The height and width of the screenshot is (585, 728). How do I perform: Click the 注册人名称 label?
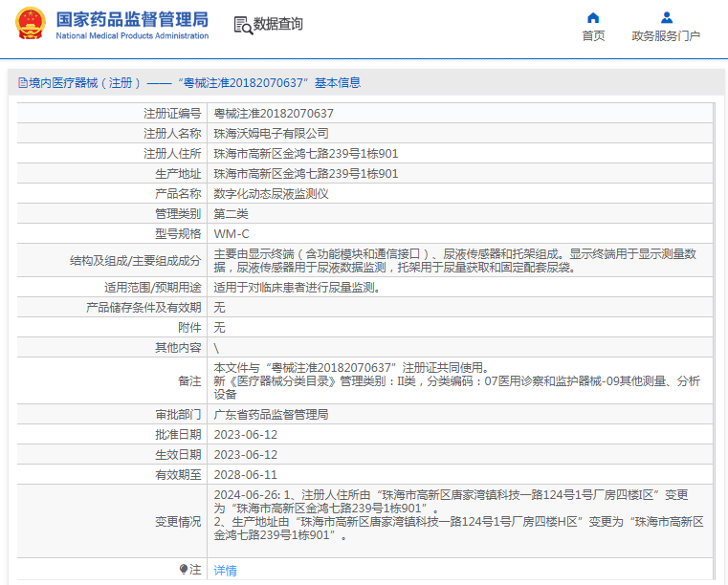[x=172, y=134]
